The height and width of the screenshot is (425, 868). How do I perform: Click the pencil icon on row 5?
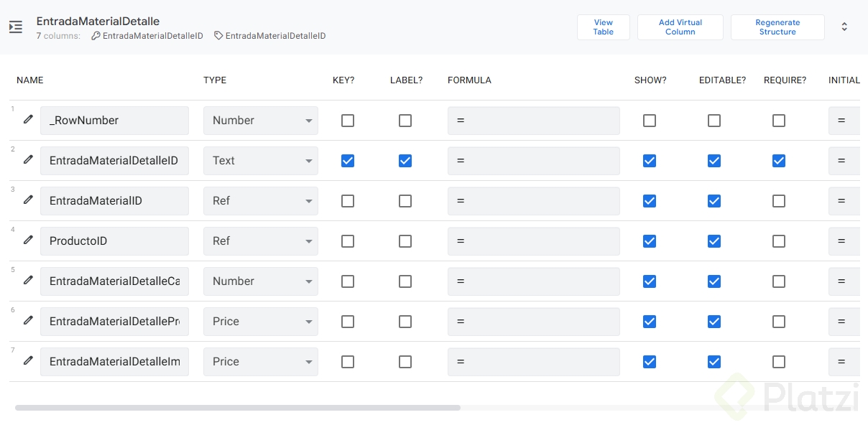coord(28,281)
